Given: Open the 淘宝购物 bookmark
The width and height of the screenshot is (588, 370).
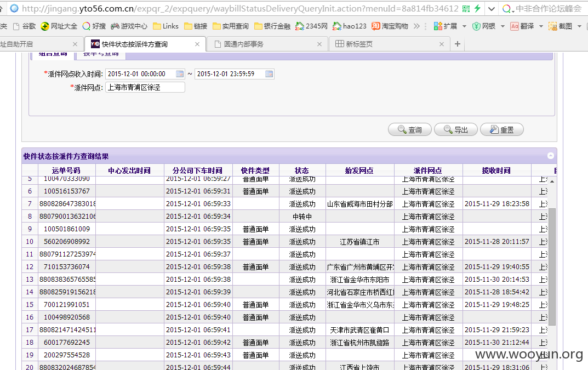Looking at the screenshot, I should coord(390,26).
